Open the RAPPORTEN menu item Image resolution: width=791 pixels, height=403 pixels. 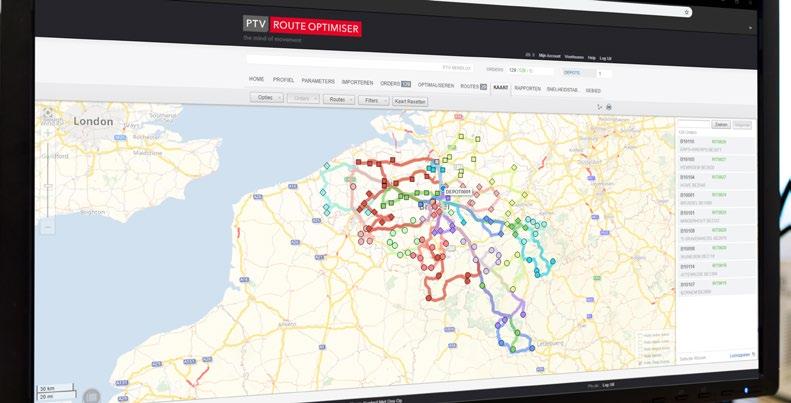[527, 89]
